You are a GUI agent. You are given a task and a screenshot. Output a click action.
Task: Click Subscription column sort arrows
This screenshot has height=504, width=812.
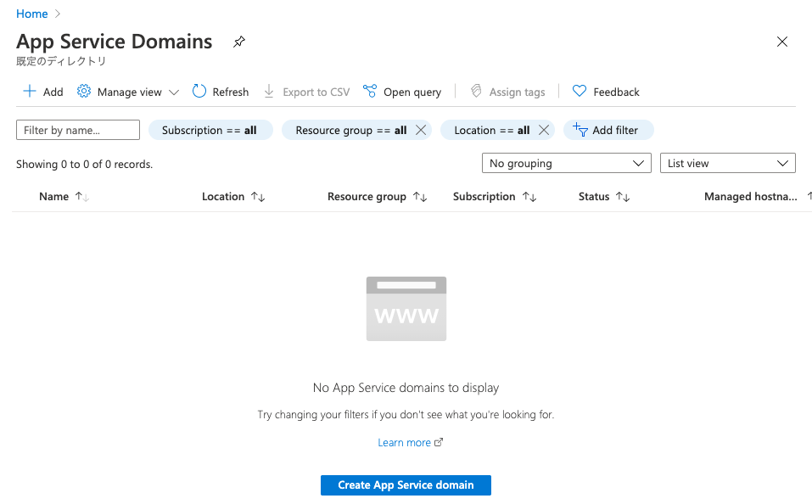click(529, 197)
